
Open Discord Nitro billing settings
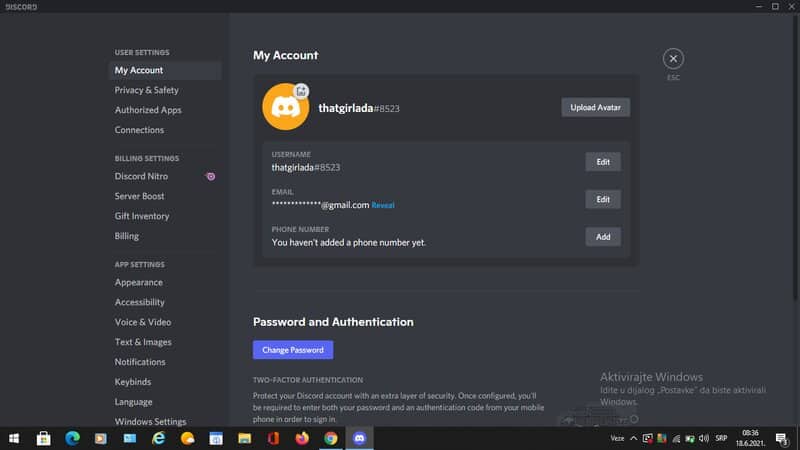(x=165, y=177)
